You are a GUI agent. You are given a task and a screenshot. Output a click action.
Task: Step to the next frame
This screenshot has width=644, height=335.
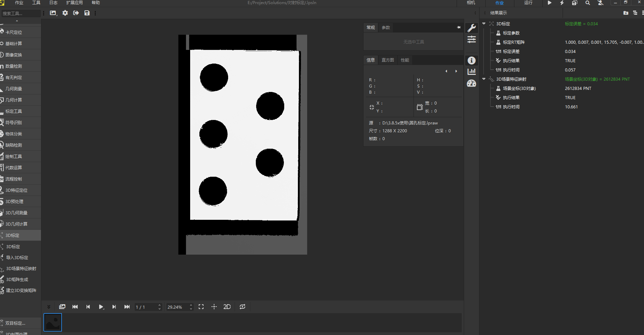coord(114,307)
